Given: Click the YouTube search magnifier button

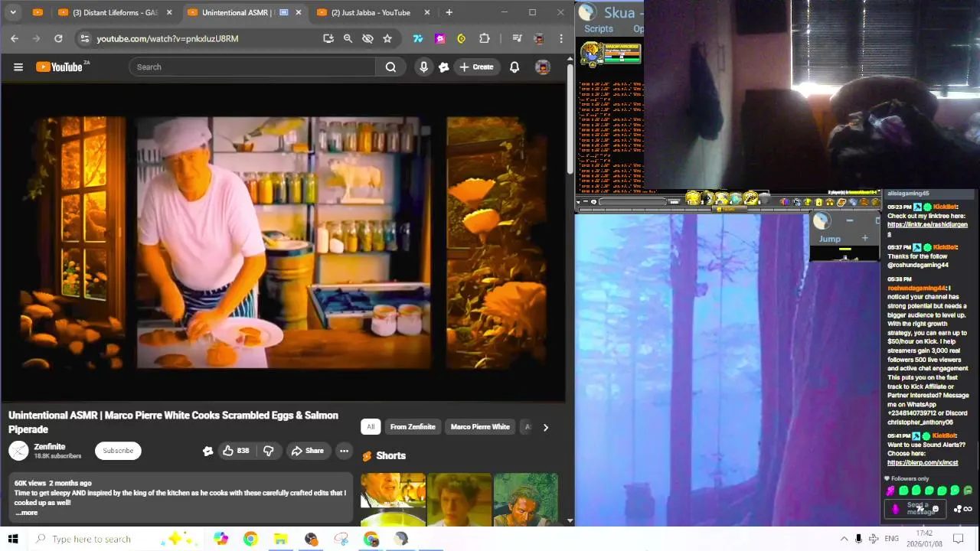Looking at the screenshot, I should (x=390, y=67).
